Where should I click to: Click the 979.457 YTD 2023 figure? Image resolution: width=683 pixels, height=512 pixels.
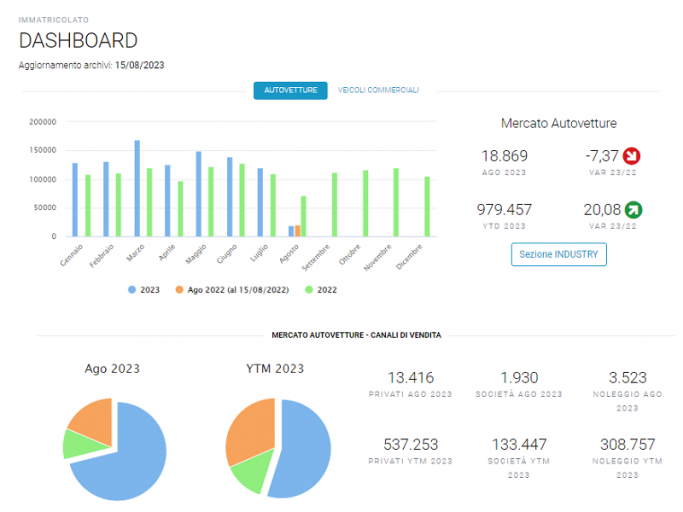504,210
